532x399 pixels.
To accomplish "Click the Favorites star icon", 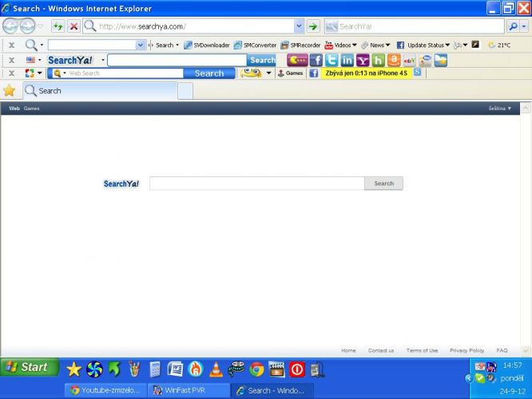I will point(10,90).
